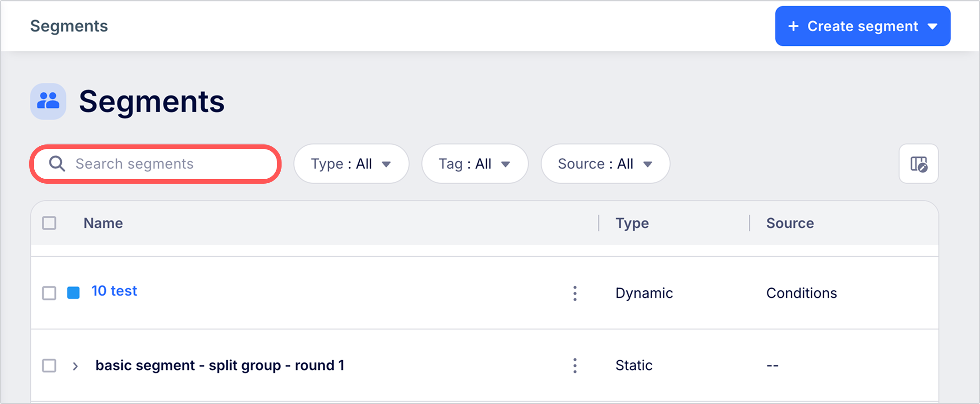
Task: Open the edit columns icon button
Action: (x=918, y=164)
